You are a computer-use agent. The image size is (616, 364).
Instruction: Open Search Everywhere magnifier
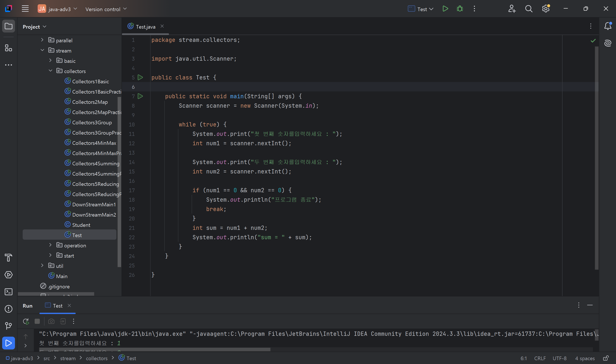coord(529,9)
